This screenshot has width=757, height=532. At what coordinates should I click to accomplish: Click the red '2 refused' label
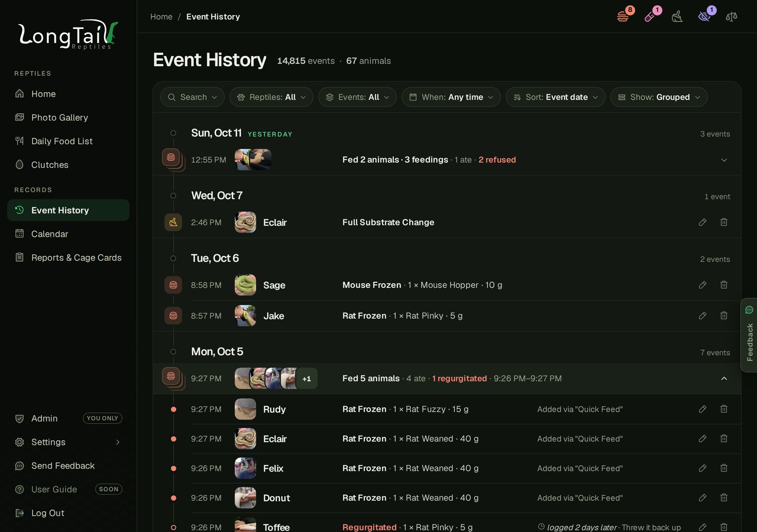497,160
